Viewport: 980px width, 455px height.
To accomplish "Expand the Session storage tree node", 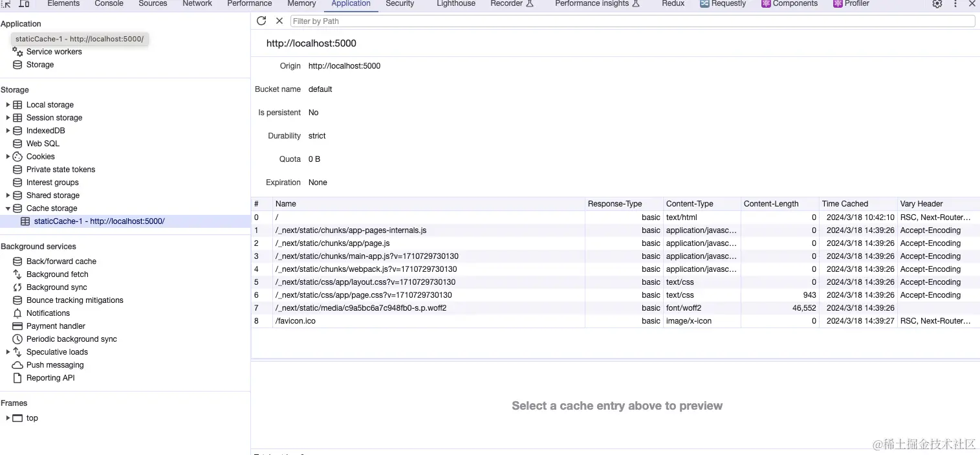I will tap(8, 118).
